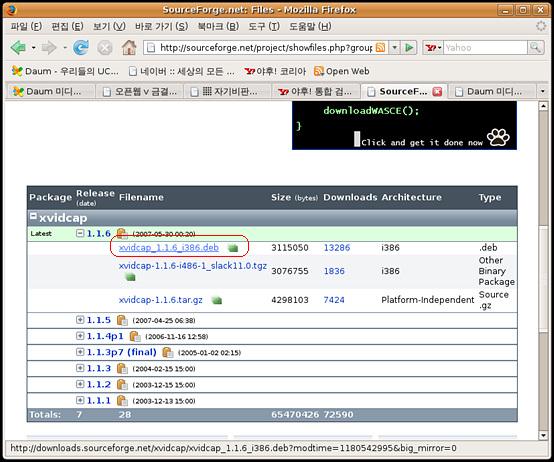Click download count 13286
Screen dimensions: 554x462
[337, 248]
